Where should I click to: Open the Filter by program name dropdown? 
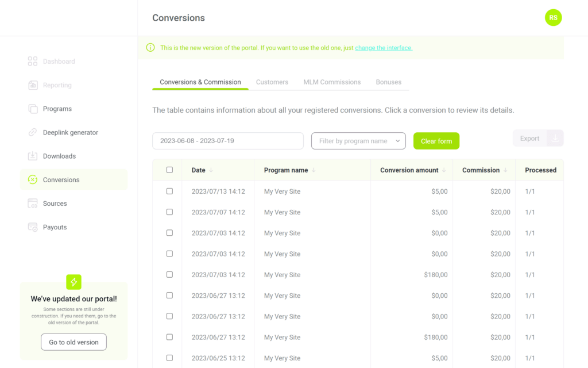pos(358,141)
